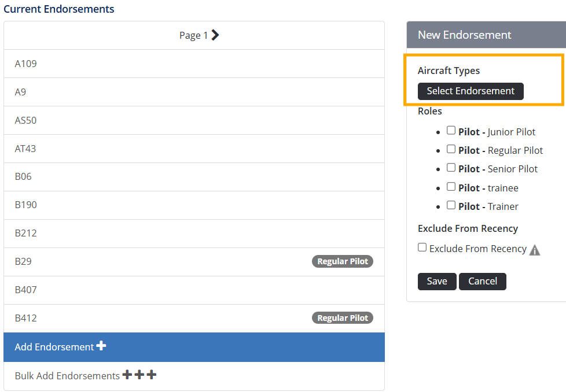This screenshot has width=566, height=392.
Task: Select the Trainer role checkbox
Action: (x=451, y=205)
